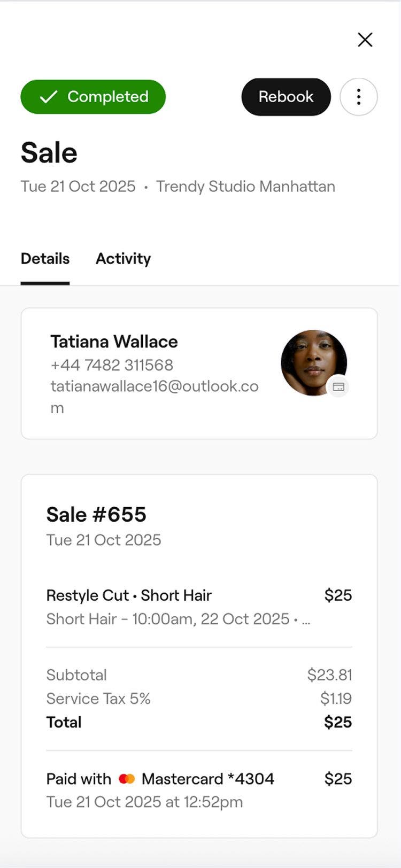Click the Rebook button

pyautogui.click(x=286, y=97)
